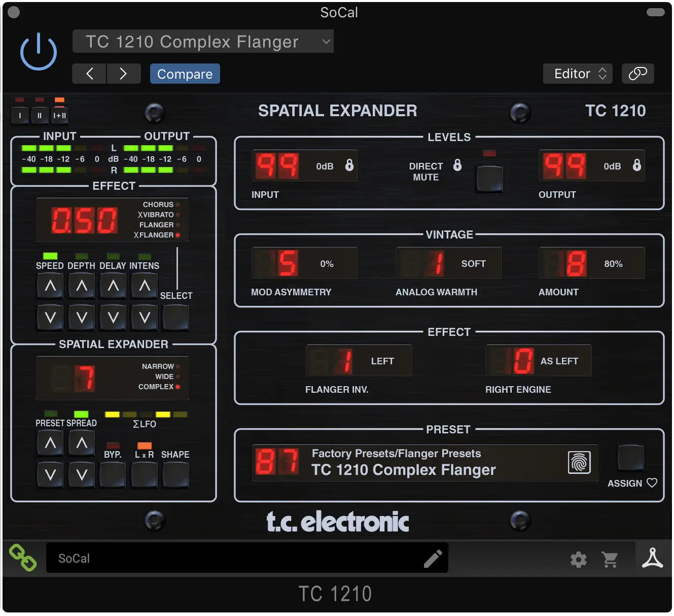Select engine I+II button
The height and width of the screenshot is (616, 674).
point(59,116)
